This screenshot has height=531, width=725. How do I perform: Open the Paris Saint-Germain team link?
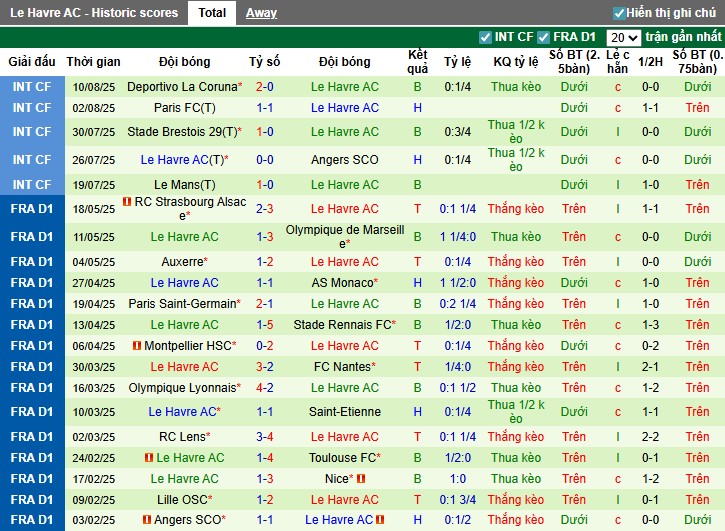182,303
